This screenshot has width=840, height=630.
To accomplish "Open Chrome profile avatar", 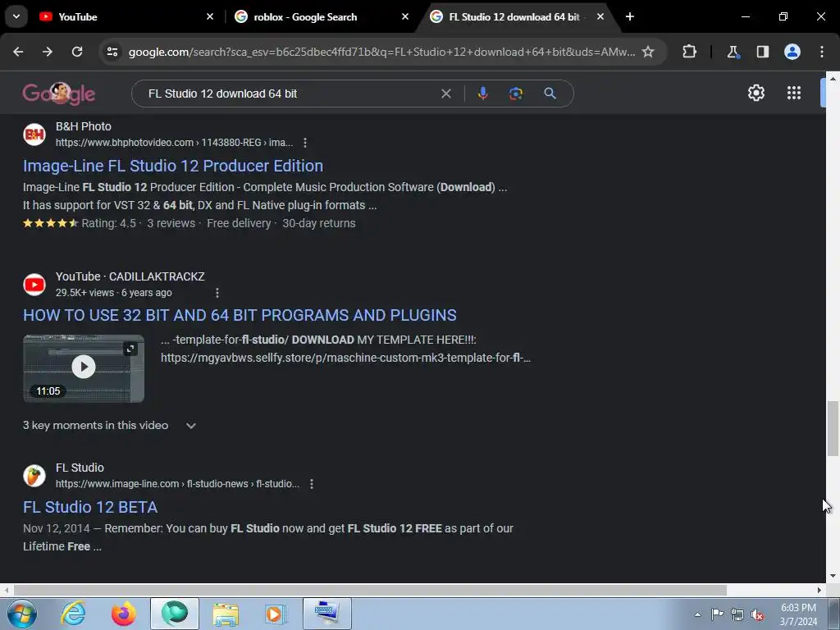I will tap(792, 52).
